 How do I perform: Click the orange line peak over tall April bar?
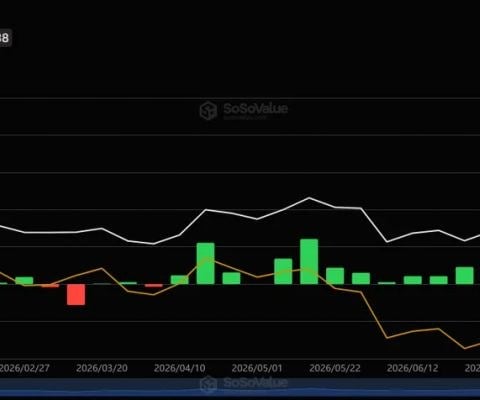[x=207, y=258]
